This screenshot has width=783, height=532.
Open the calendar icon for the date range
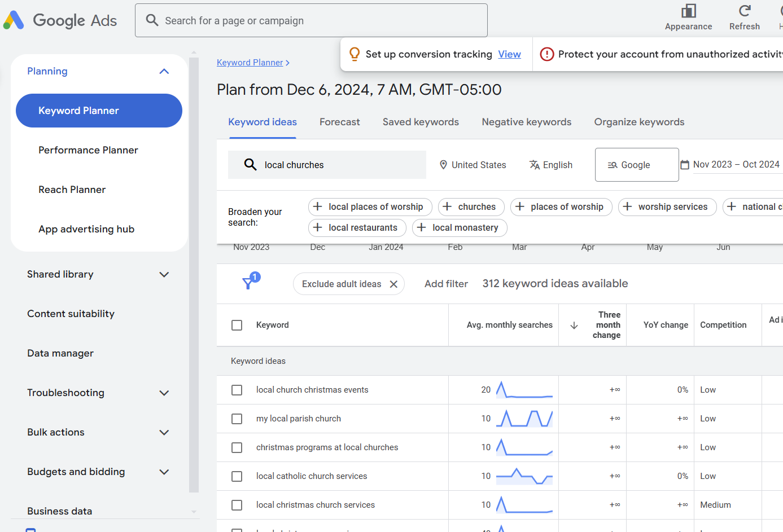click(685, 164)
